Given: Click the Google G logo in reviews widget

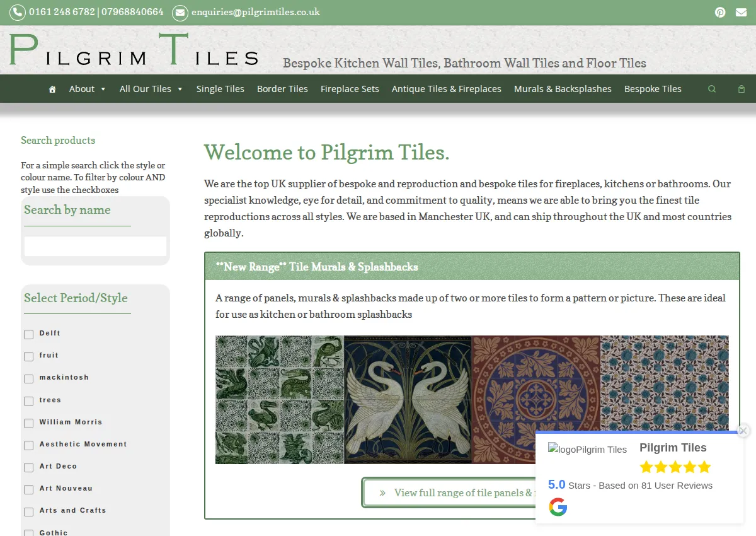Looking at the screenshot, I should (558, 507).
